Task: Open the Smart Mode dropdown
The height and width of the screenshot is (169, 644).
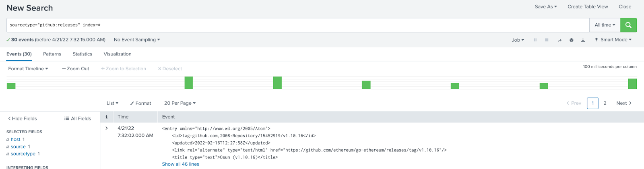Action: click(x=613, y=40)
